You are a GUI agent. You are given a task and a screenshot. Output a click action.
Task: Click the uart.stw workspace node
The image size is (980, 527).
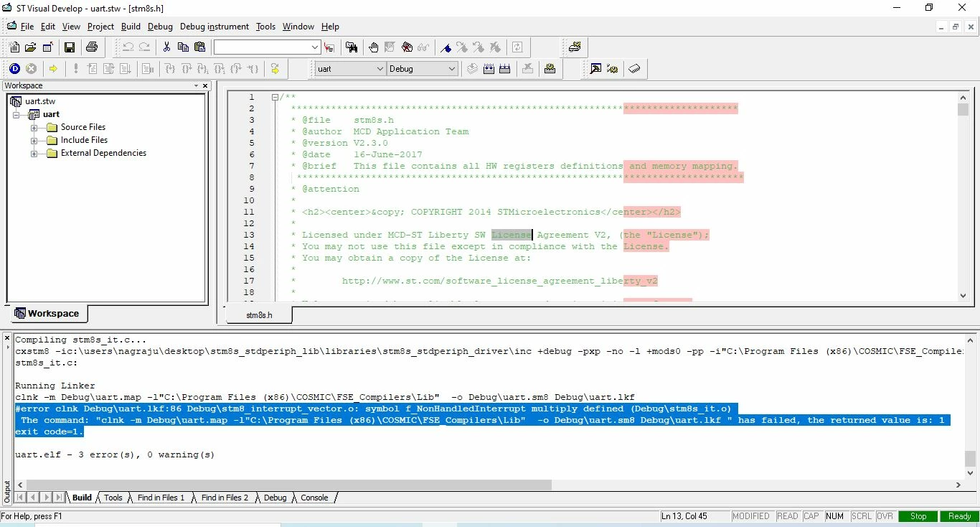click(x=40, y=101)
